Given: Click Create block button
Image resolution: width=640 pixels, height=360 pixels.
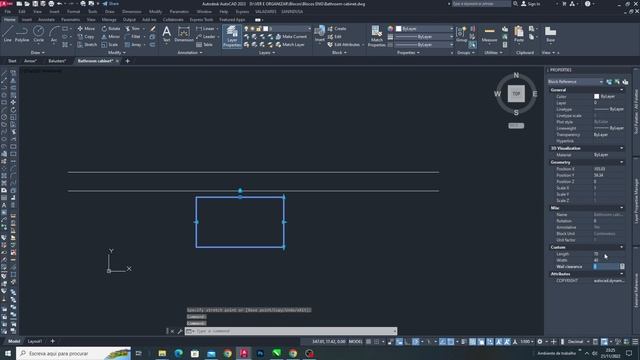Looking at the screenshot, I should click(337, 29).
